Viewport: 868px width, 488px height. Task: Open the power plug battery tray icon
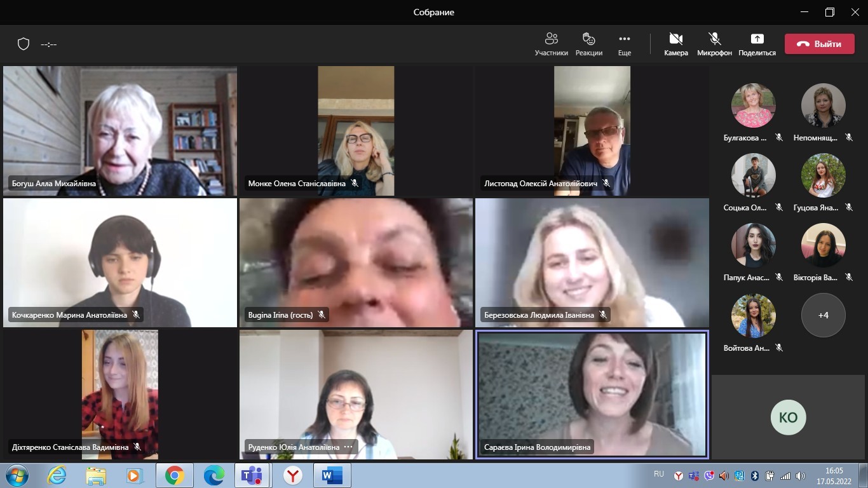click(770, 475)
